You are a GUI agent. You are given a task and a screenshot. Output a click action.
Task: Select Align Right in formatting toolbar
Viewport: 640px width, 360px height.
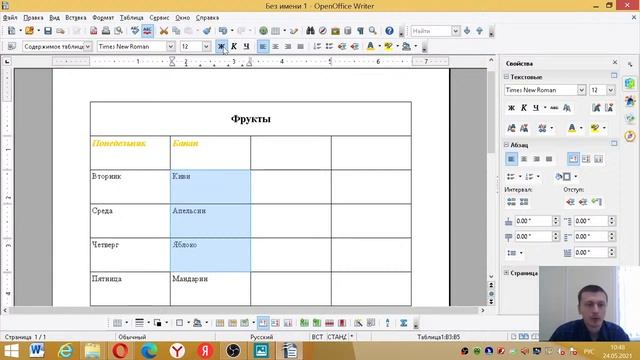point(288,47)
